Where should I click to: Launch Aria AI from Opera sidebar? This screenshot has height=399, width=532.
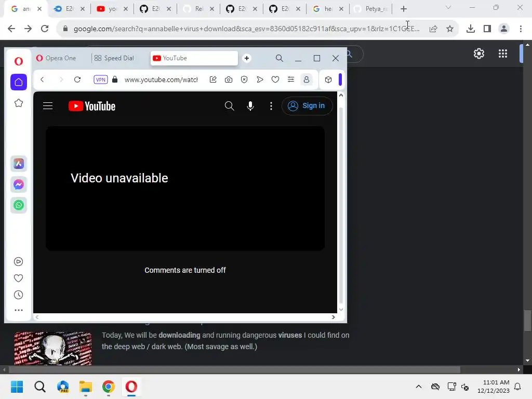coord(19,164)
